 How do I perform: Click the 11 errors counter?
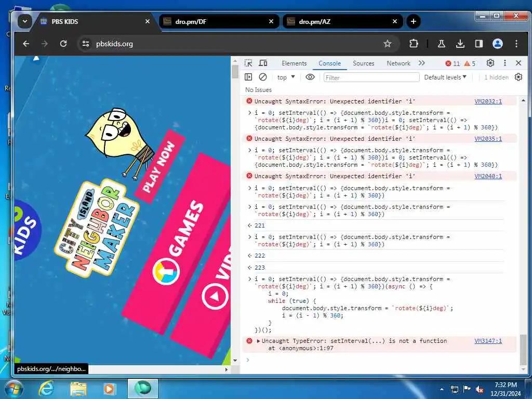point(453,63)
